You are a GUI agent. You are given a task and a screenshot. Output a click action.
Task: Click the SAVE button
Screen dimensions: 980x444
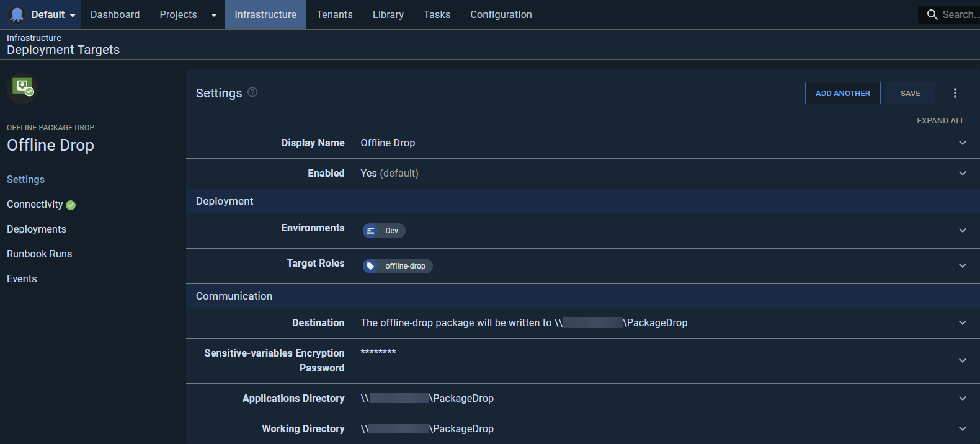(x=910, y=93)
